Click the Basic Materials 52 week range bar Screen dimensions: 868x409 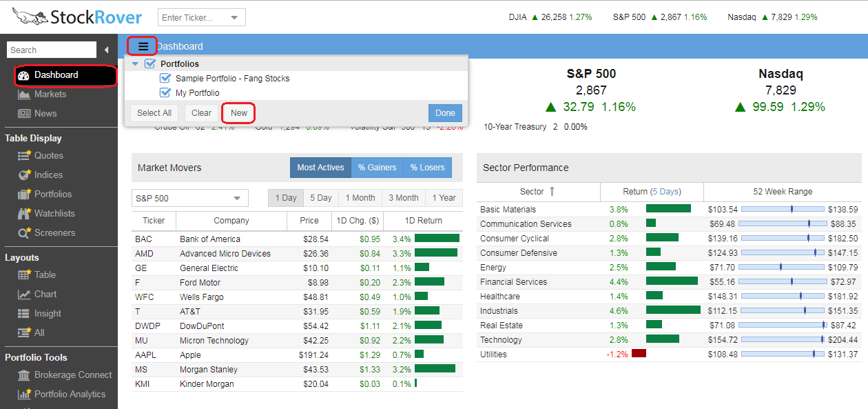783,209
